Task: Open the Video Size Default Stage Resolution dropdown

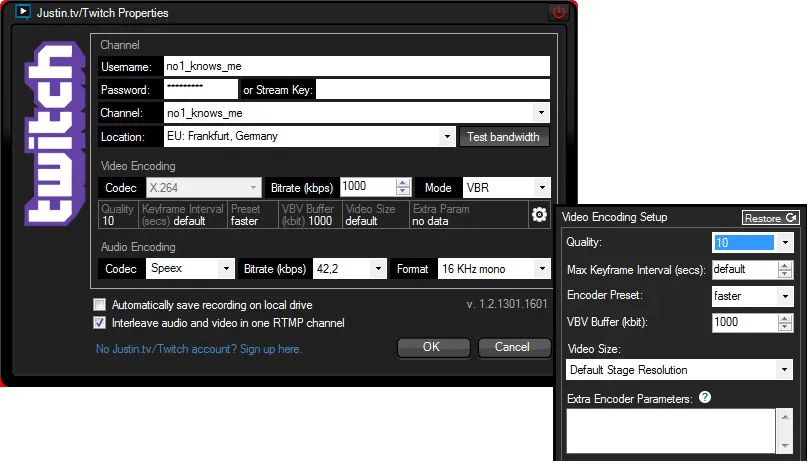Action: 784,370
